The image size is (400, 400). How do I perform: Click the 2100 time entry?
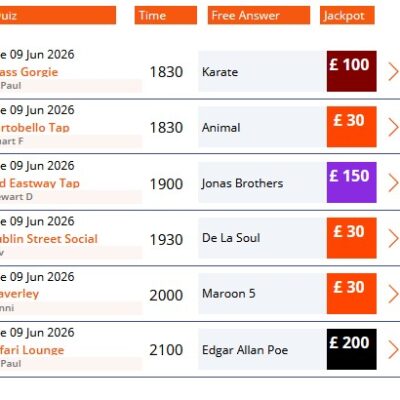[x=166, y=350]
